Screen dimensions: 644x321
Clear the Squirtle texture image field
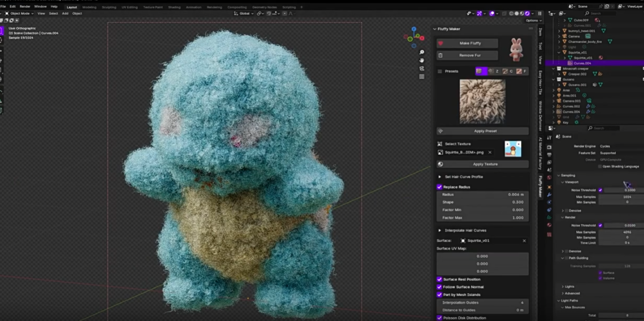490,152
